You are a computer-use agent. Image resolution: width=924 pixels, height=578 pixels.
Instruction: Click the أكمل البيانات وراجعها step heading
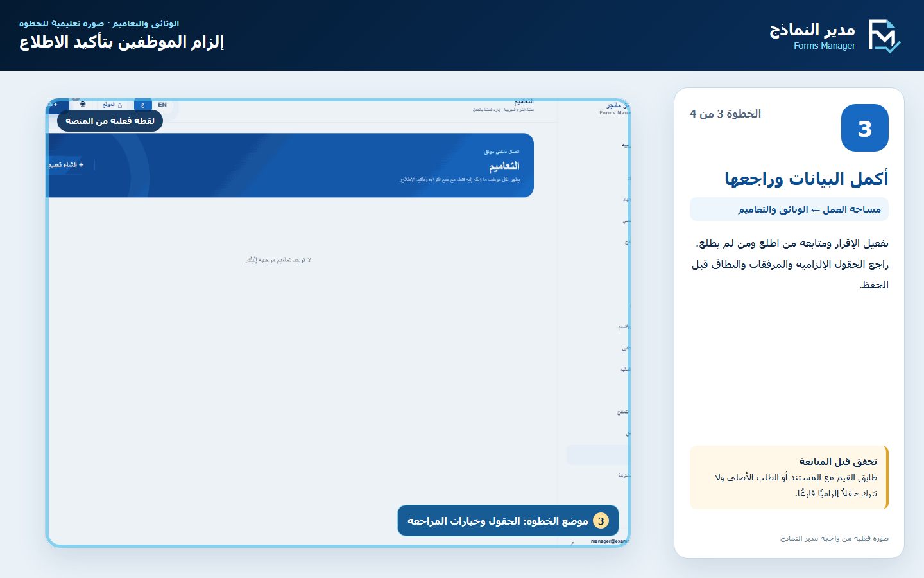pos(807,179)
